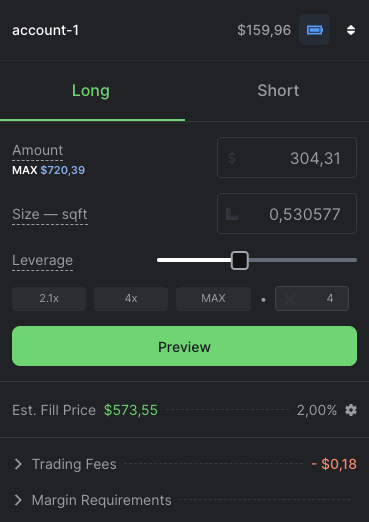Image resolution: width=369 pixels, height=522 pixels.
Task: Open the account switcher up-down arrows
Action: 351,30
